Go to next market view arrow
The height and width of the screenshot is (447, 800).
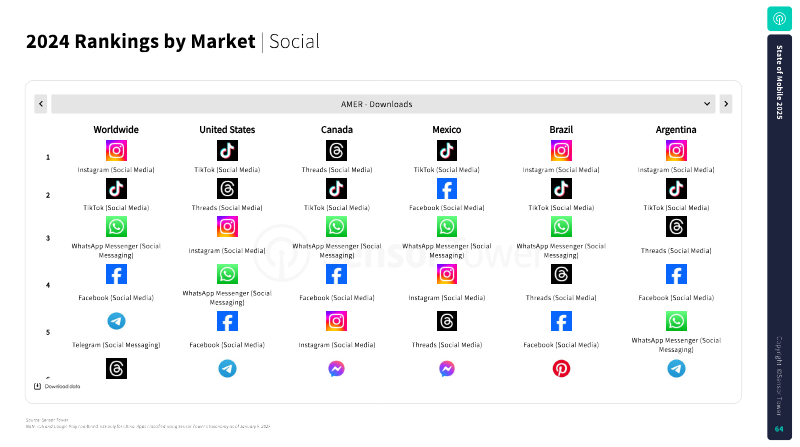pyautogui.click(x=726, y=104)
